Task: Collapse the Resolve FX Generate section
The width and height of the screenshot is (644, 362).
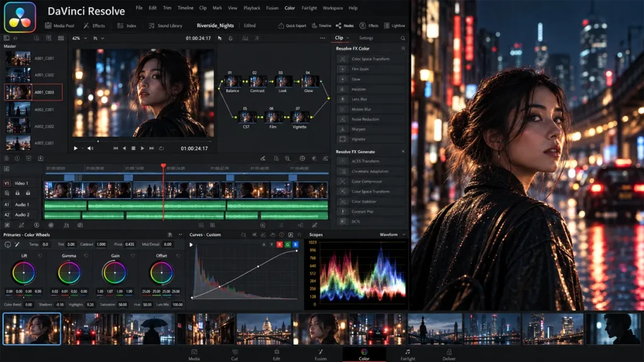Action: tap(403, 151)
